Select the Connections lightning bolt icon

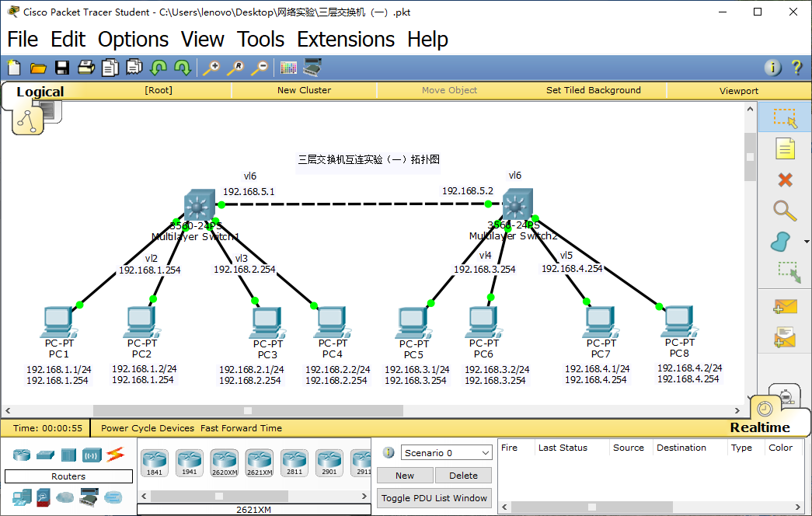(x=116, y=455)
